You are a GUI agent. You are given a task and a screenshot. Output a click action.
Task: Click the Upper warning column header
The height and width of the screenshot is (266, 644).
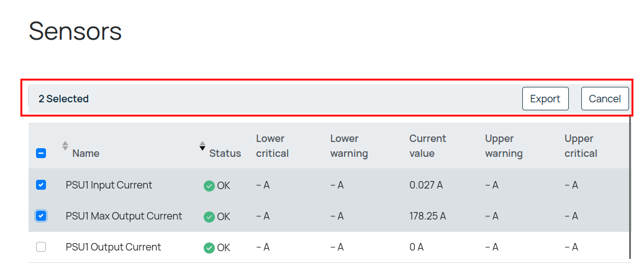[x=504, y=146]
